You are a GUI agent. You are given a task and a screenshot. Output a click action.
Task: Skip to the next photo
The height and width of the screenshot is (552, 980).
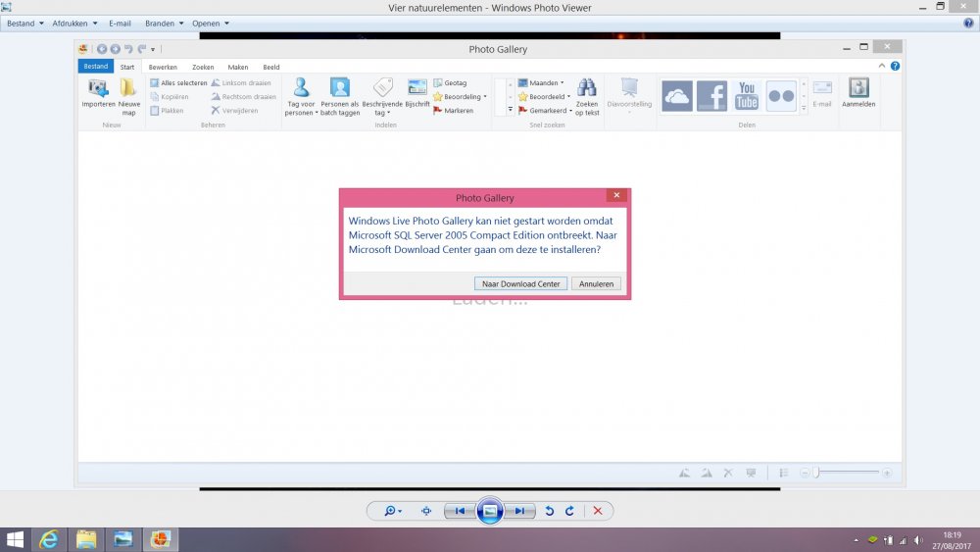pos(520,511)
